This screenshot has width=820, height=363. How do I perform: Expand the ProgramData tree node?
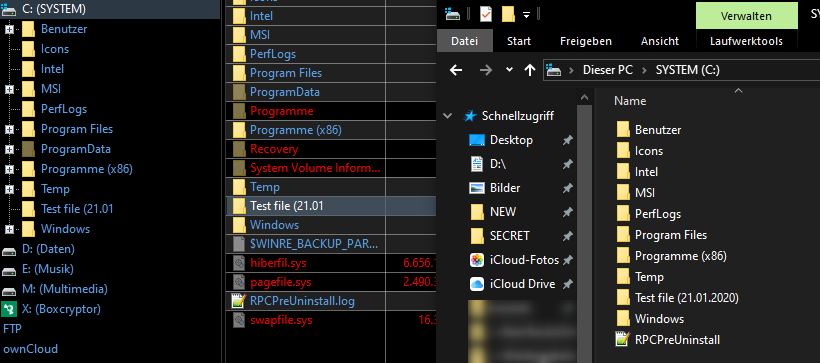click(9, 149)
